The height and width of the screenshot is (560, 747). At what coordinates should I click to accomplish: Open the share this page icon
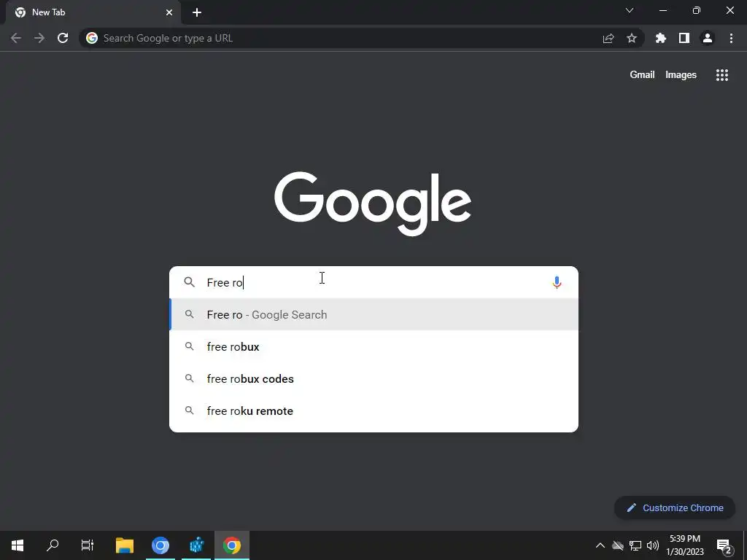pos(608,38)
